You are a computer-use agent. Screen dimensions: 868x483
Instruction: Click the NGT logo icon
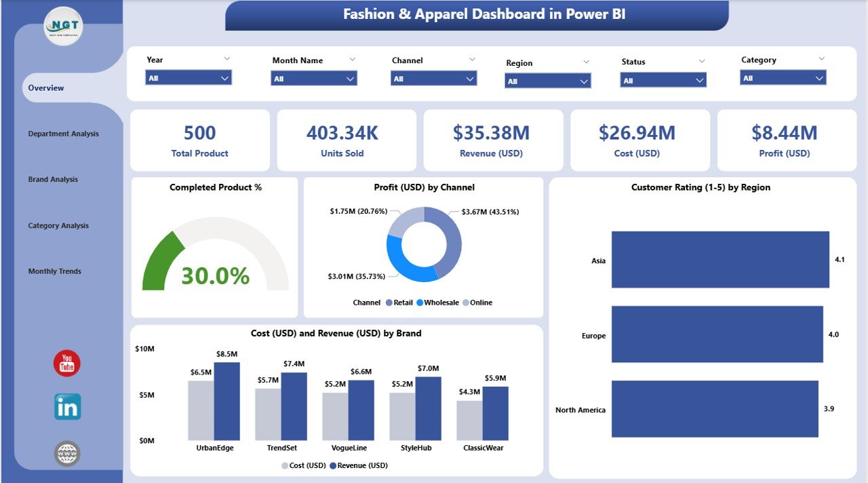tap(64, 26)
